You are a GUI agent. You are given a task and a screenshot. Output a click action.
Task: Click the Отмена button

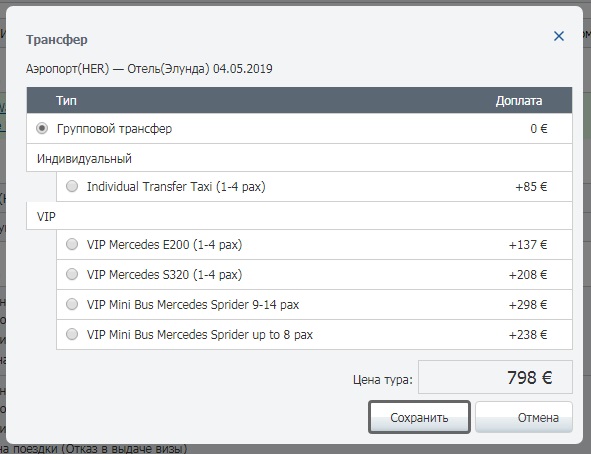(x=524, y=417)
